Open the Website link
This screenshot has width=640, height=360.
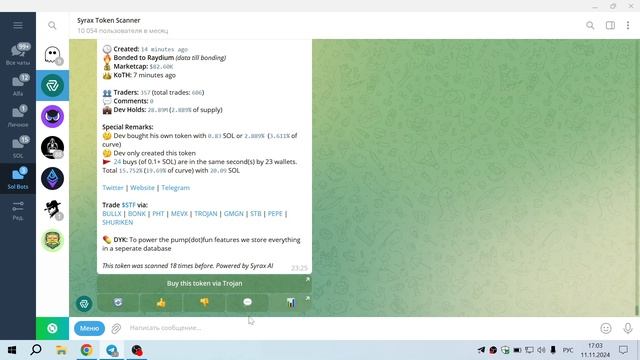pos(142,188)
